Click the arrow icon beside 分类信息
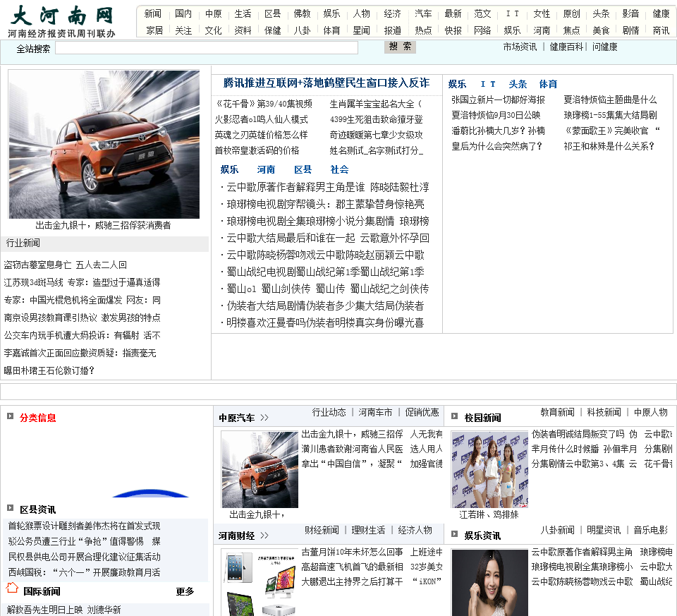This screenshot has height=616, width=677. pyautogui.click(x=11, y=416)
